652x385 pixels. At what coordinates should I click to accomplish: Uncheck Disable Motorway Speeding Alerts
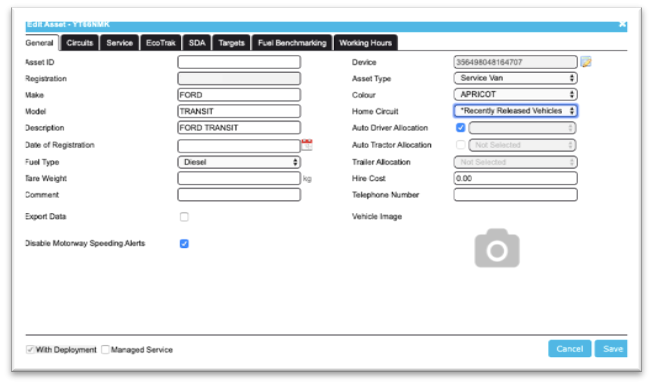(184, 244)
